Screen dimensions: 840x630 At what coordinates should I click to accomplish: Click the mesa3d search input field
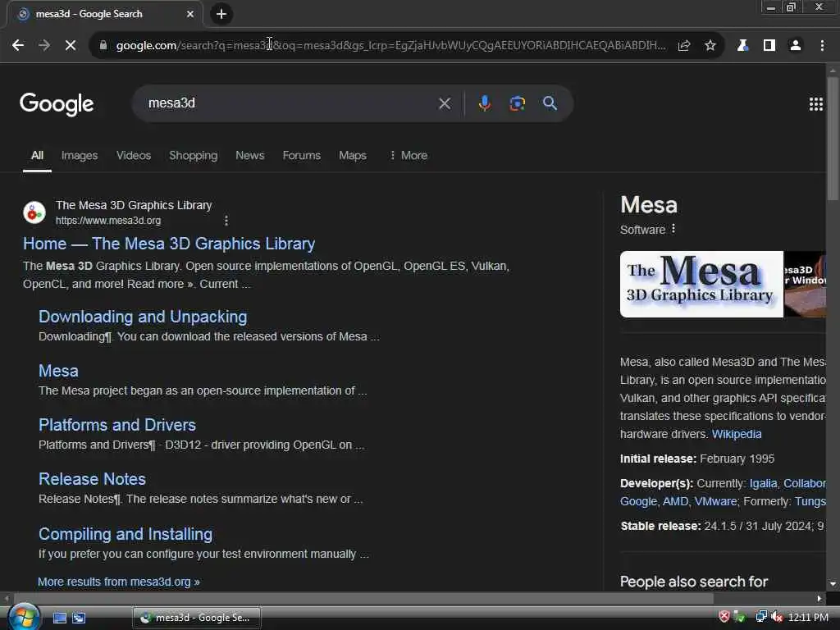pyautogui.click(x=290, y=103)
